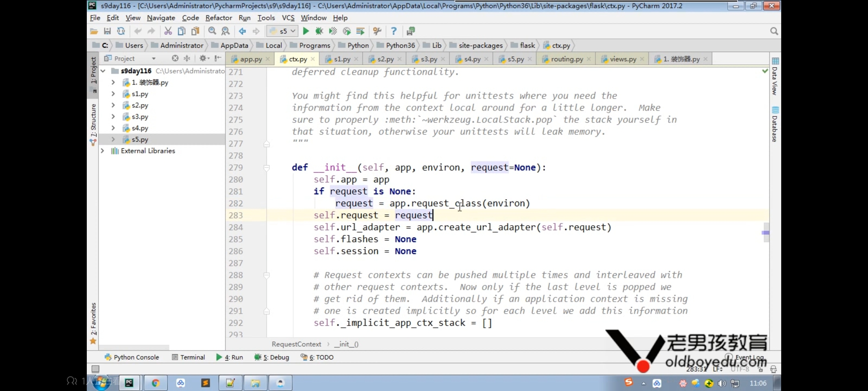868x391 pixels.
Task: Click the Cut scissors icon
Action: 168,31
